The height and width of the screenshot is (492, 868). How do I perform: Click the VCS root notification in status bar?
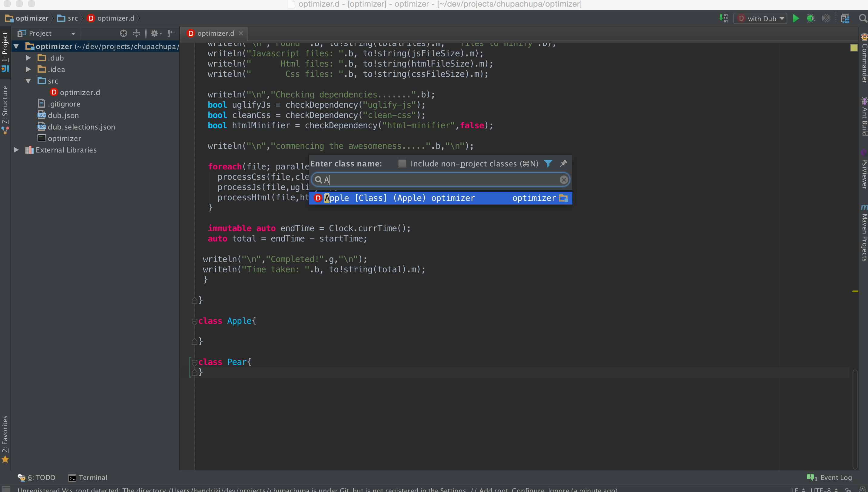317,490
